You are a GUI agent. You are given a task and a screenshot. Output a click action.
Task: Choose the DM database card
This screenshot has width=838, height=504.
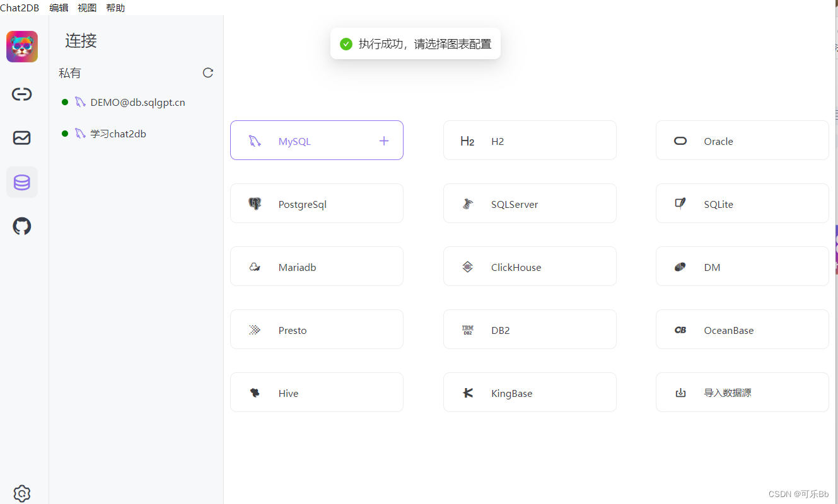[x=742, y=266]
